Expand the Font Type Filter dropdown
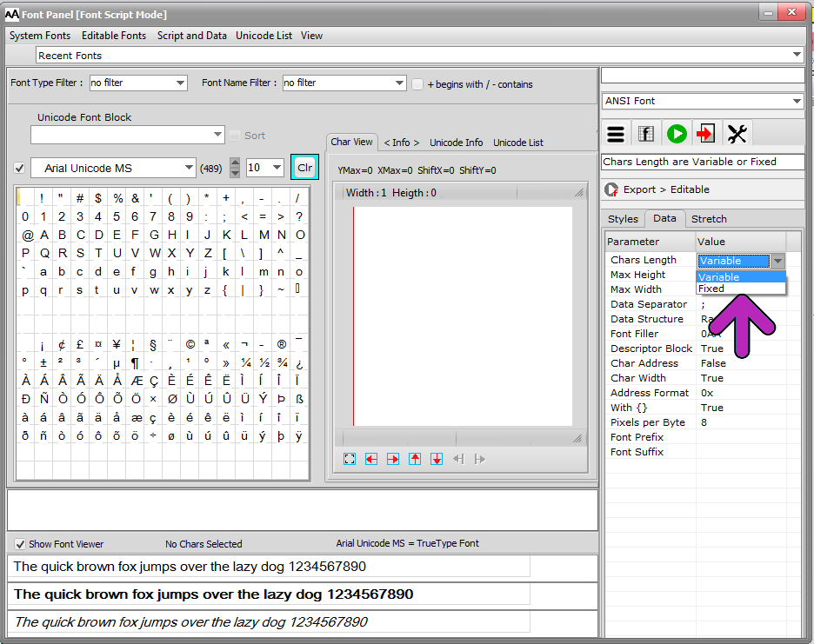This screenshot has width=814, height=644. [x=180, y=83]
